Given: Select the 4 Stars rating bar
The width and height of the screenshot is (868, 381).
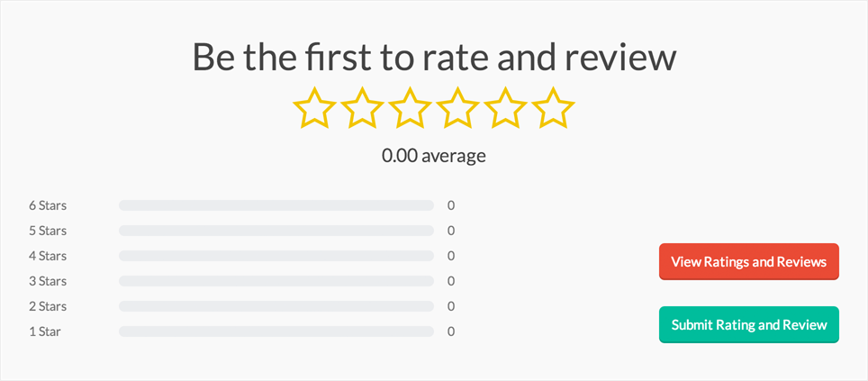Looking at the screenshot, I should (x=276, y=256).
